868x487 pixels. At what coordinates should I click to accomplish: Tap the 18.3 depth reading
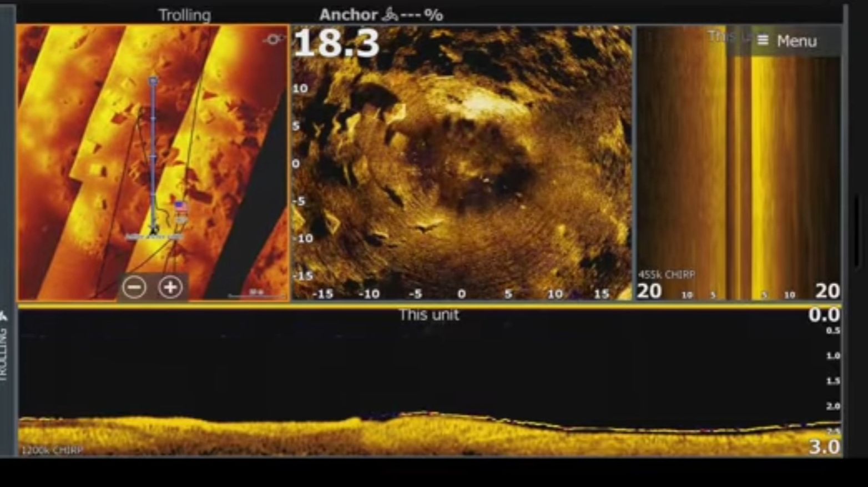(336, 43)
